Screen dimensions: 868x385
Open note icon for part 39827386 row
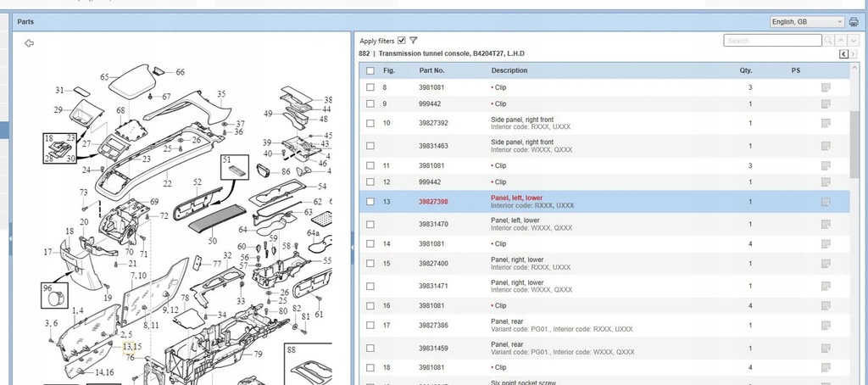[x=826, y=326]
